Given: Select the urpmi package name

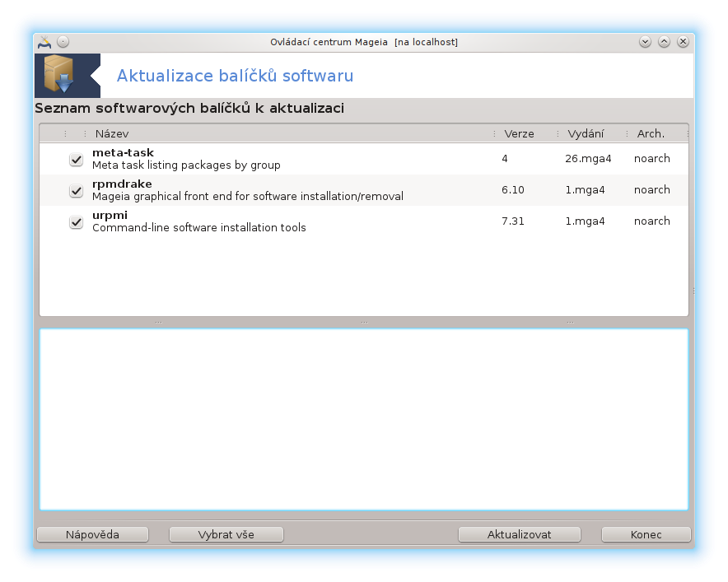Looking at the screenshot, I should (110, 215).
